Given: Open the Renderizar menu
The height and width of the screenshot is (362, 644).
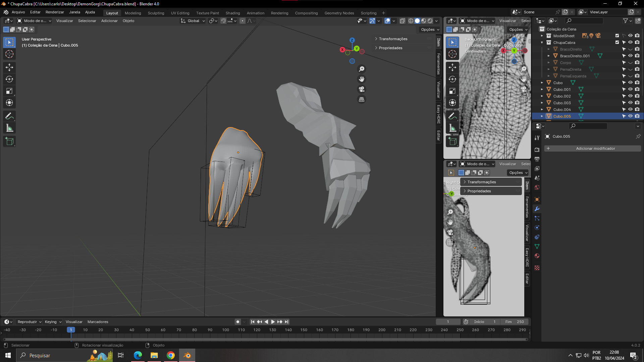Looking at the screenshot, I should point(55,12).
